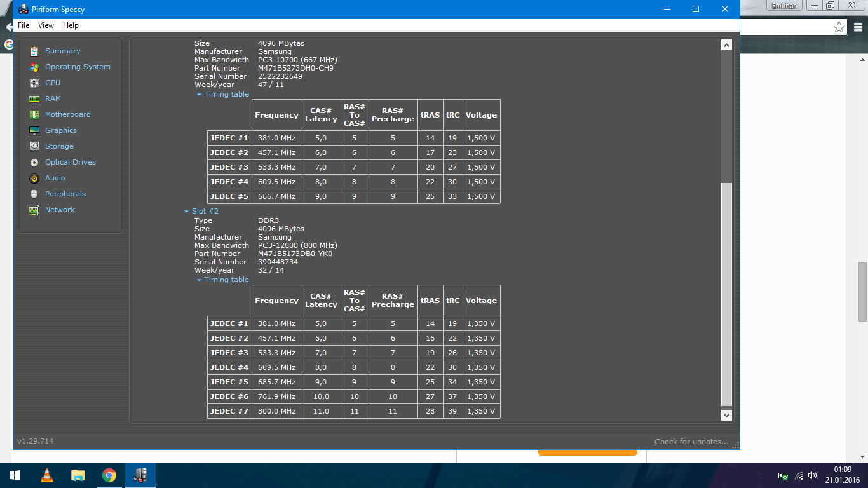Image resolution: width=868 pixels, height=488 pixels.
Task: Click the 666.7 MHz frequency cell
Action: tap(276, 196)
